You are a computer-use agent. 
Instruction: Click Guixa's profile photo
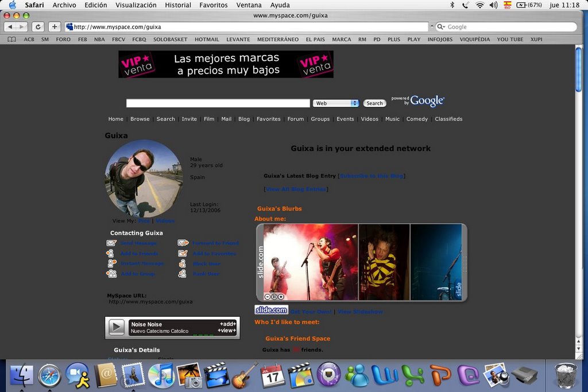(x=144, y=178)
